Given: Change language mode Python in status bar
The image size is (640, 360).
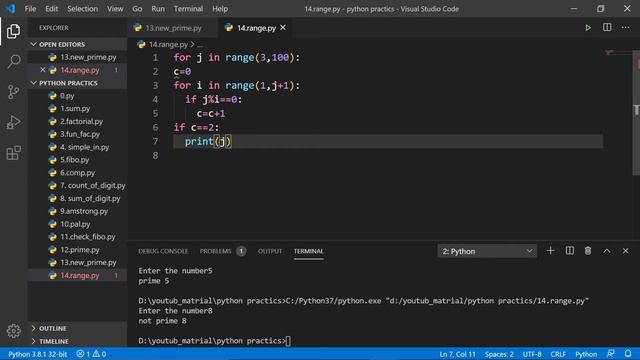Looking at the screenshot, I should tap(586, 354).
